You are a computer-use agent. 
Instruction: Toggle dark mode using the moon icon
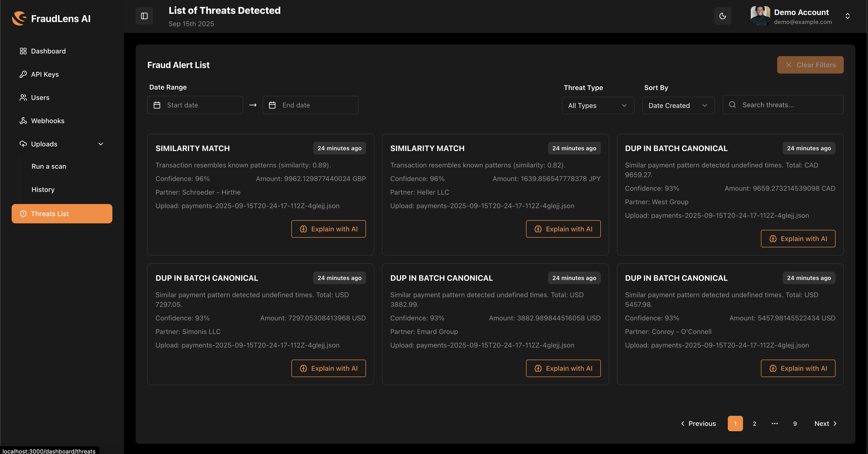(722, 16)
